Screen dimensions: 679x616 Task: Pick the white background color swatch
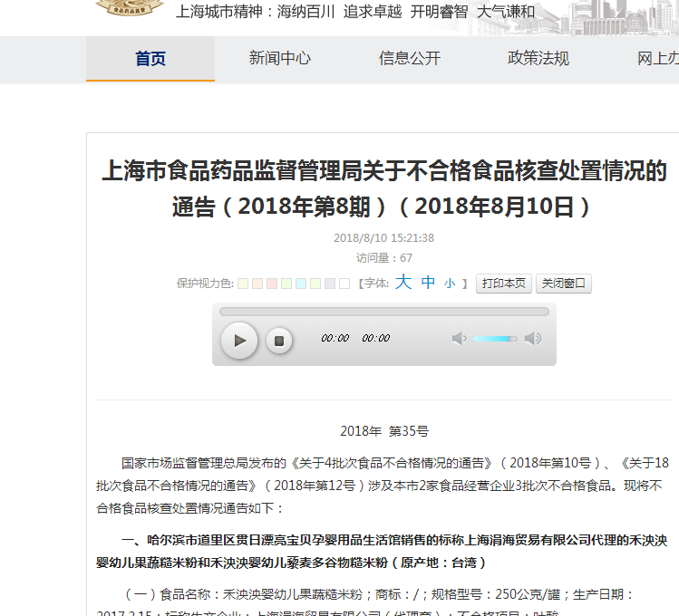pos(344,284)
